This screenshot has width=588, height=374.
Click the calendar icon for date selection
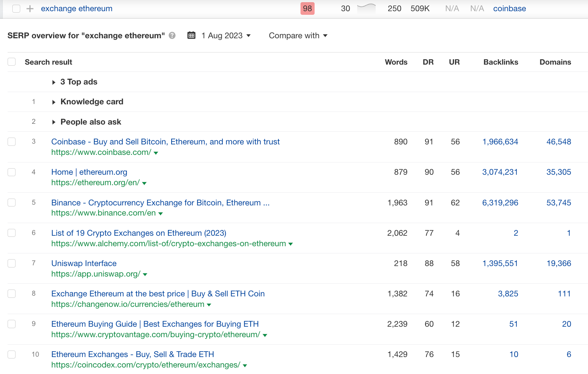(191, 35)
